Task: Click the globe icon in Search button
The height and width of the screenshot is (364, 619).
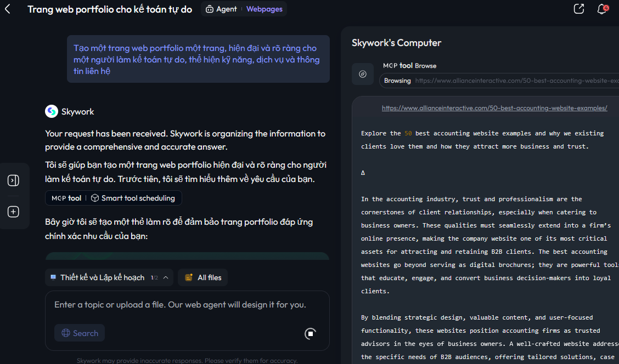Action: pos(65,333)
